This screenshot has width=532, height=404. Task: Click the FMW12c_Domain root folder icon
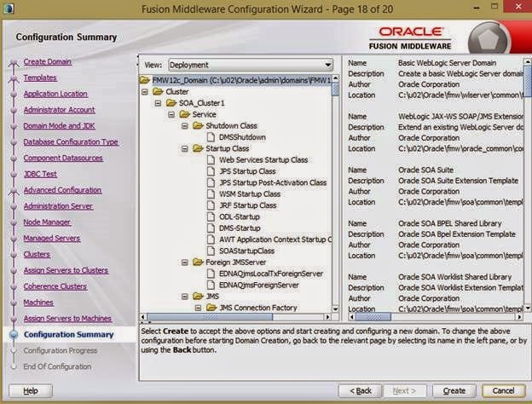tap(145, 80)
